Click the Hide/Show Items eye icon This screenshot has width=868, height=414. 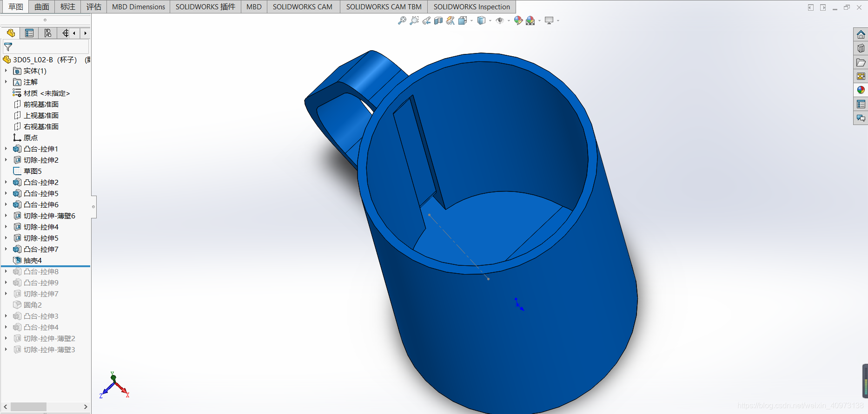point(500,20)
